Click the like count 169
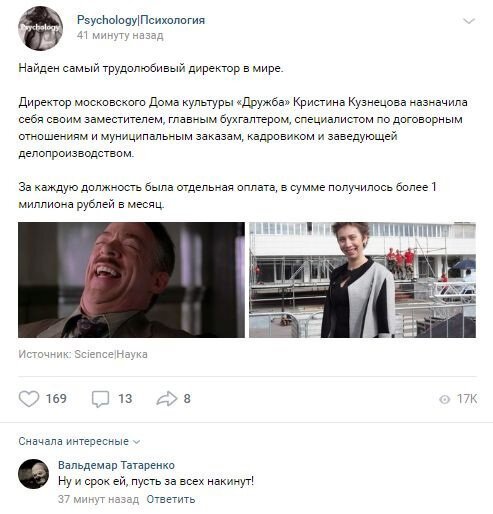Image resolution: width=493 pixels, height=514 pixels. tap(56, 399)
